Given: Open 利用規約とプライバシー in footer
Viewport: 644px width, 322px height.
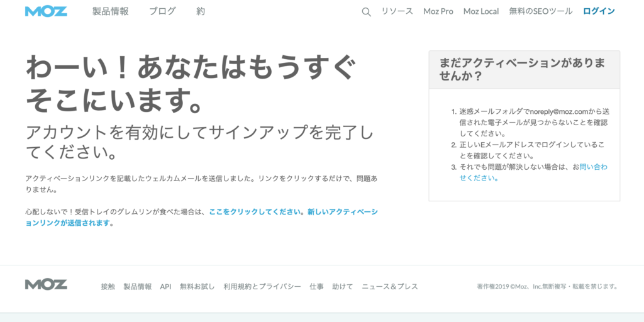Looking at the screenshot, I should coord(262,287).
